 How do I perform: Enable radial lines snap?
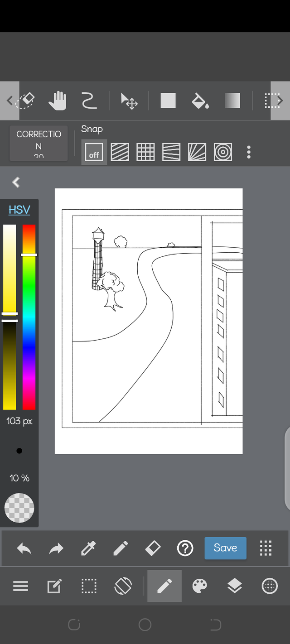click(x=197, y=152)
